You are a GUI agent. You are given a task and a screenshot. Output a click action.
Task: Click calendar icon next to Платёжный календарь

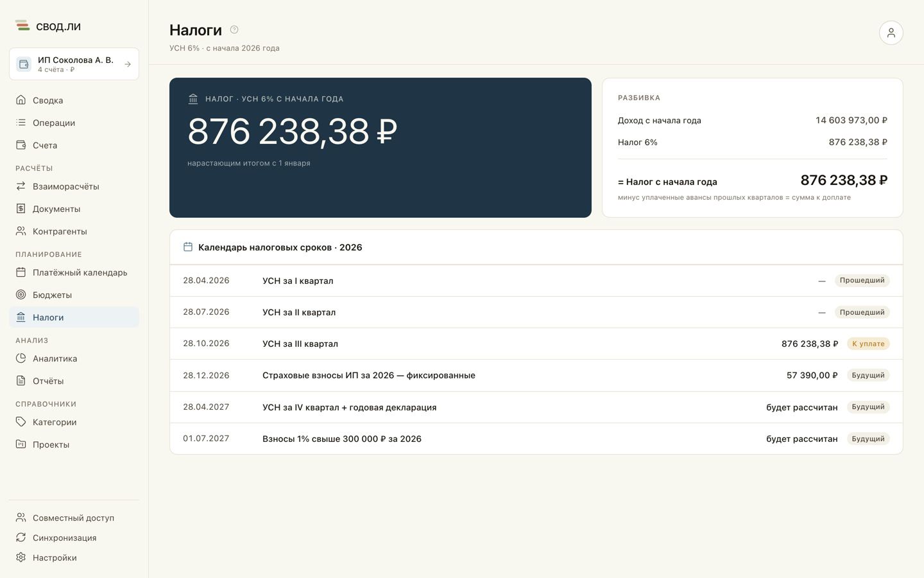[21, 272]
